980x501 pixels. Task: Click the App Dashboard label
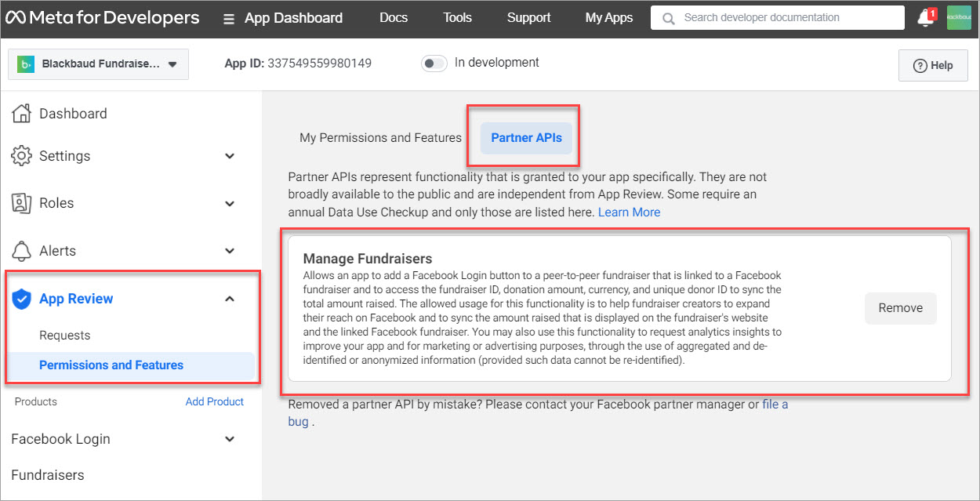[x=293, y=18]
